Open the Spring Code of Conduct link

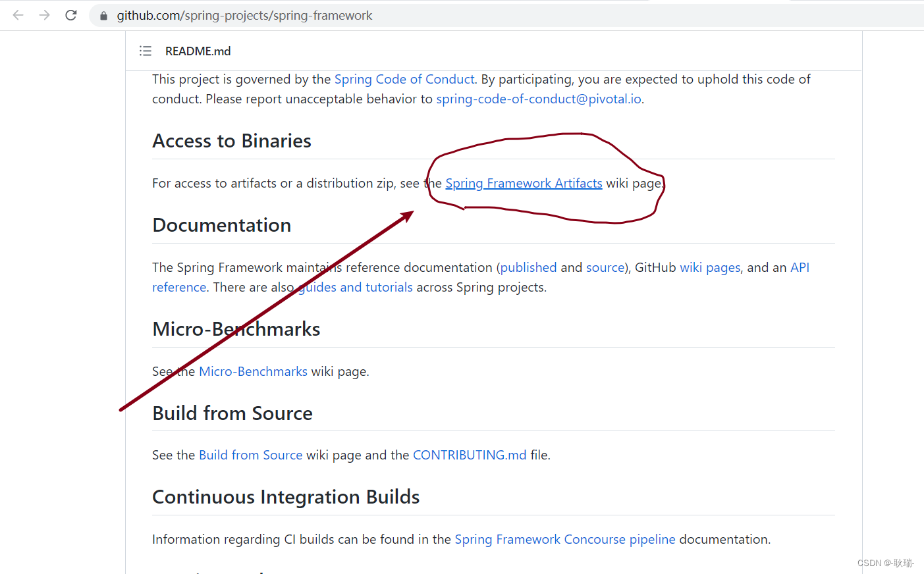pyautogui.click(x=404, y=79)
